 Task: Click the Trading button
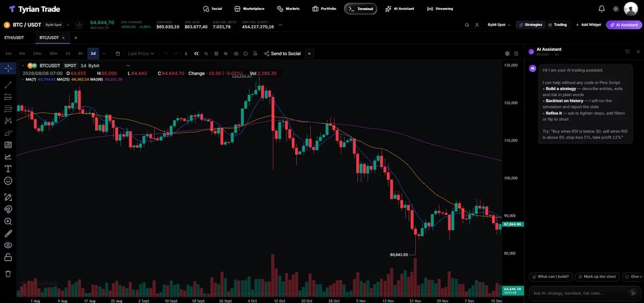point(557,25)
